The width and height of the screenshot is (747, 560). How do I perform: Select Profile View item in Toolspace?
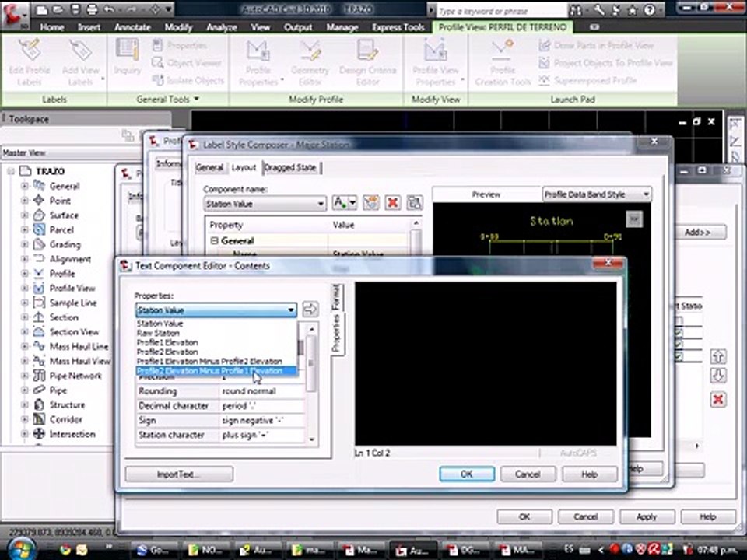click(72, 288)
